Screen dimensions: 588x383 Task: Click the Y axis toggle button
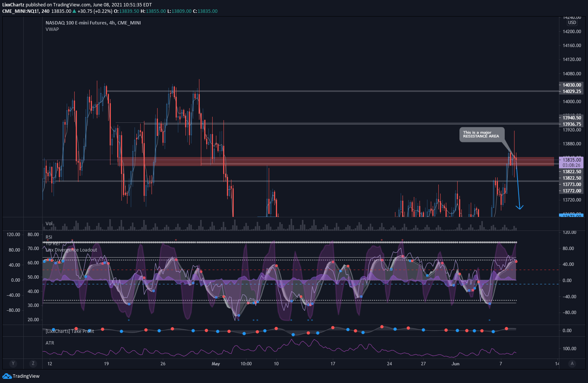(13, 363)
